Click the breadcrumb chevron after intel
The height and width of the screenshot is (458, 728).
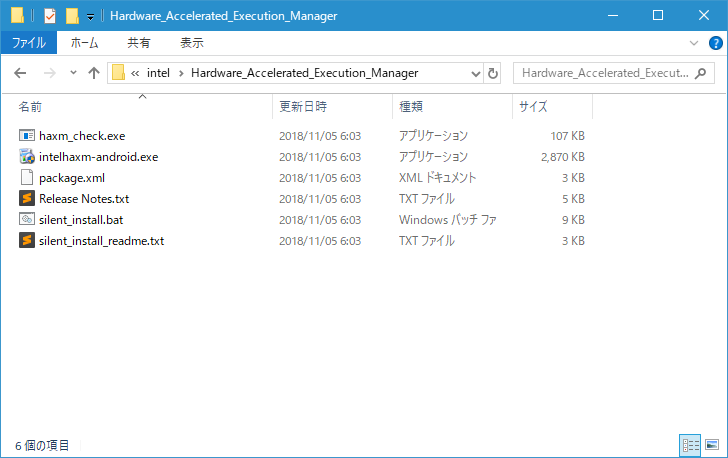pyautogui.click(x=181, y=73)
